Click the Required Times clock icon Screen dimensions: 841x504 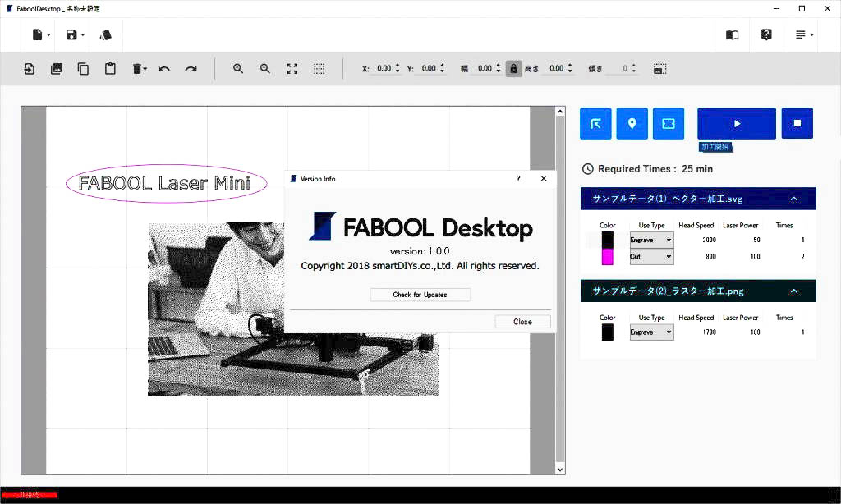click(588, 169)
